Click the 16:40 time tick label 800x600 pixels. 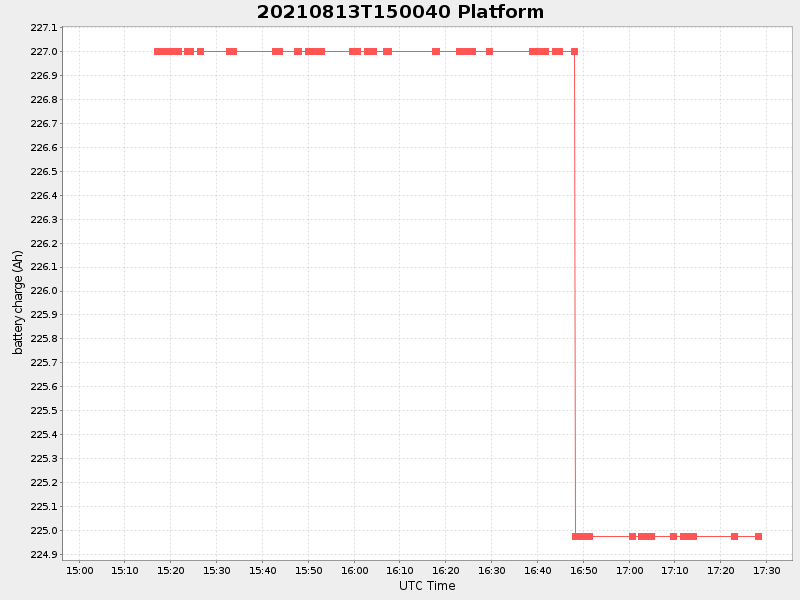[x=538, y=570]
